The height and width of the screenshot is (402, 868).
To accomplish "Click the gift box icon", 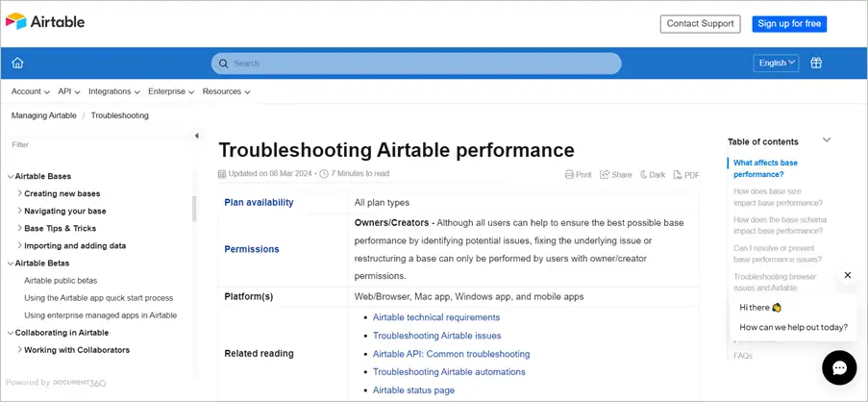I will [x=816, y=63].
